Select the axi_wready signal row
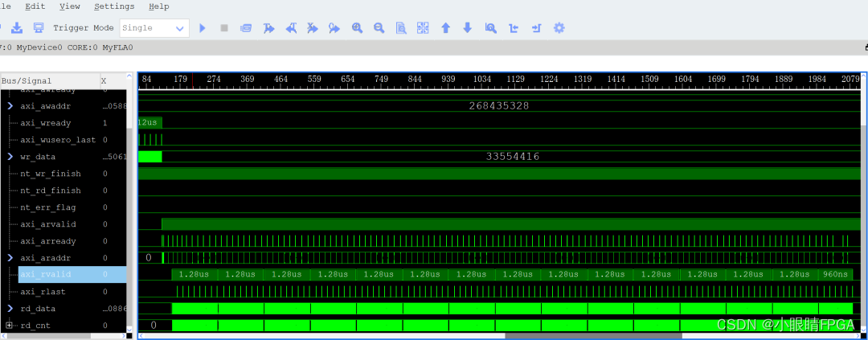 pyautogui.click(x=63, y=123)
